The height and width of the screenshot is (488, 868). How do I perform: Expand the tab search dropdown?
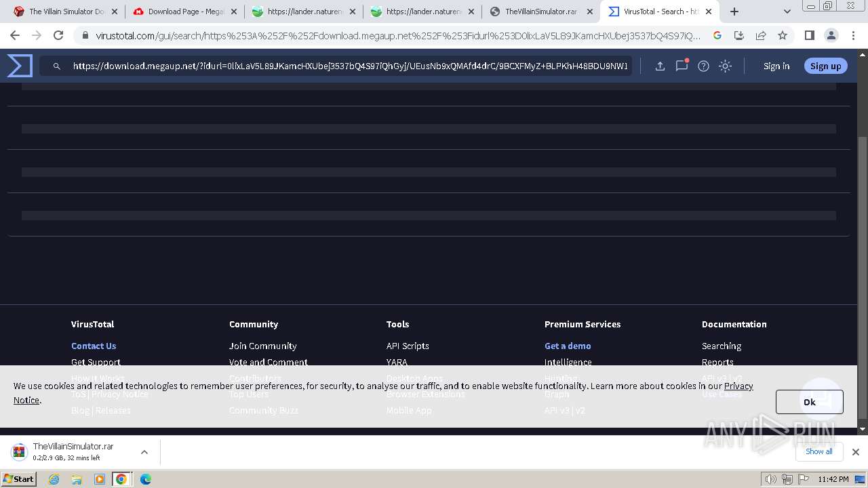pos(787,12)
